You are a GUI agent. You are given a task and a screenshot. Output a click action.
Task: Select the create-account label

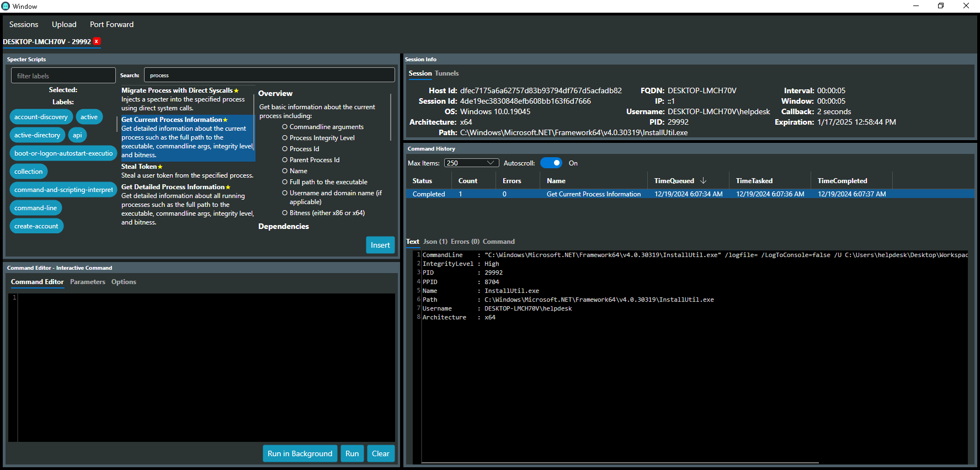click(36, 226)
